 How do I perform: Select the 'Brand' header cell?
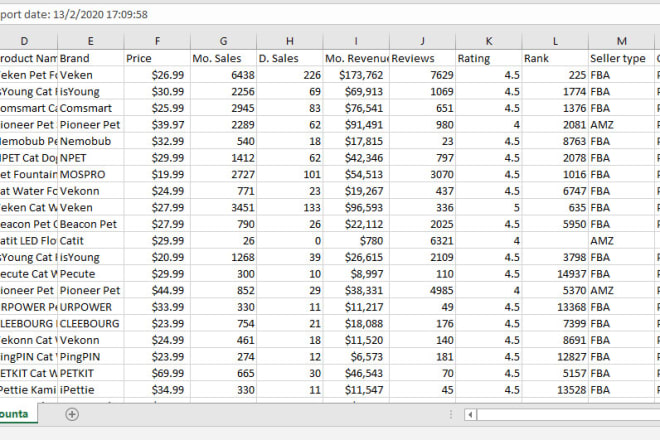90,58
